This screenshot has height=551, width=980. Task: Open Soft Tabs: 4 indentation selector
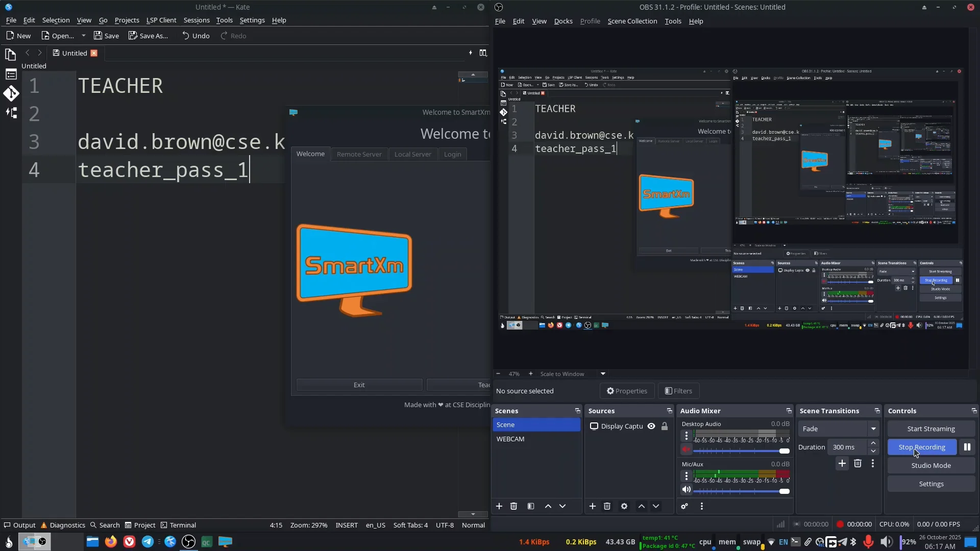click(410, 525)
